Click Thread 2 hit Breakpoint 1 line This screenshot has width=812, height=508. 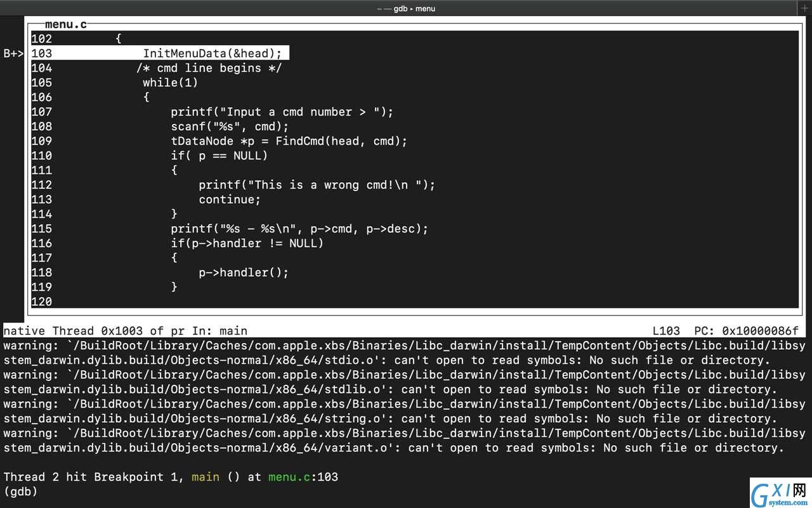(x=171, y=477)
